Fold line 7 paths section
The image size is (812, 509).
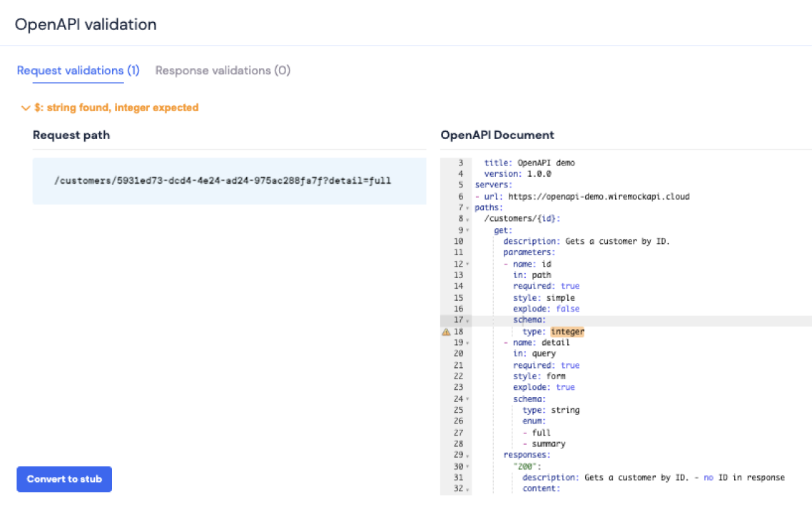point(467,208)
